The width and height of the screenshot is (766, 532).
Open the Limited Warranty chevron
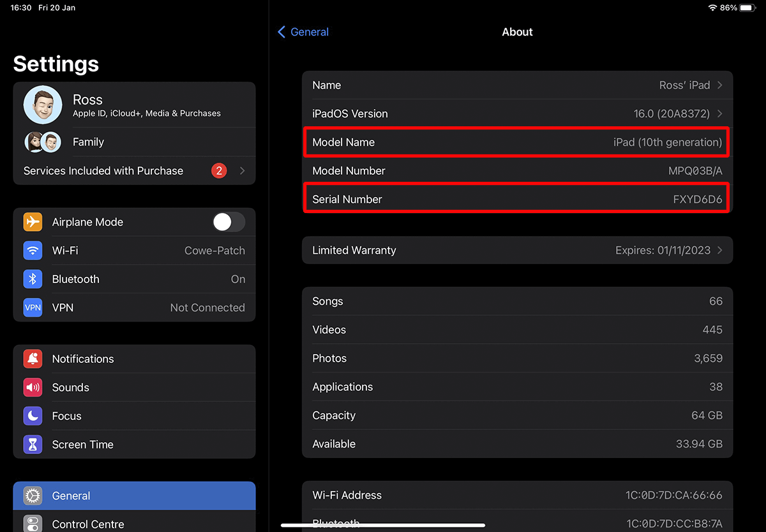[720, 251]
